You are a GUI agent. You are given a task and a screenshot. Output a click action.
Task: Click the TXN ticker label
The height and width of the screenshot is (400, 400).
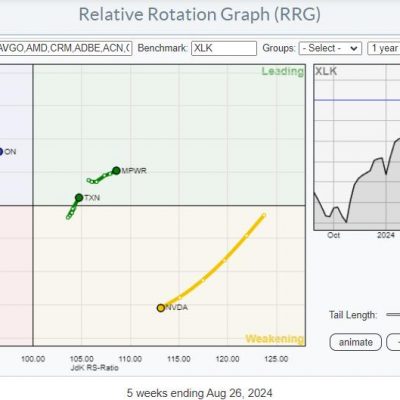pos(92,198)
